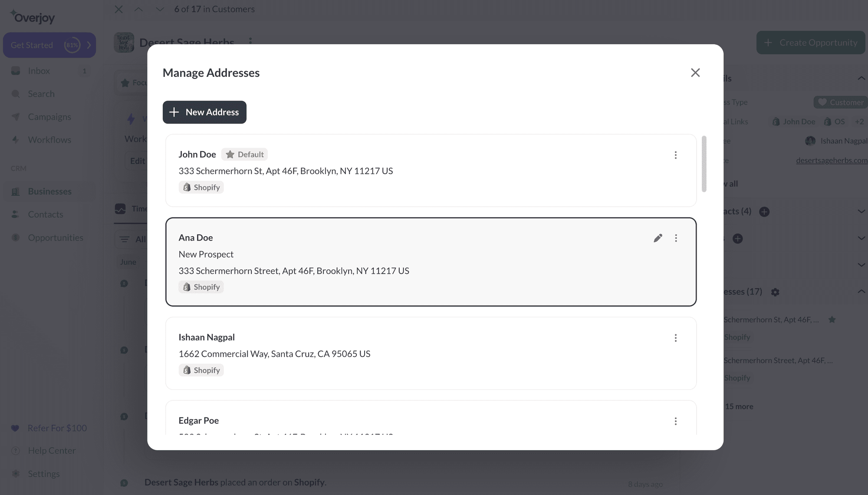Open three-dot menu for Ana Doe address
Viewport: 868px width, 495px height.
(676, 238)
